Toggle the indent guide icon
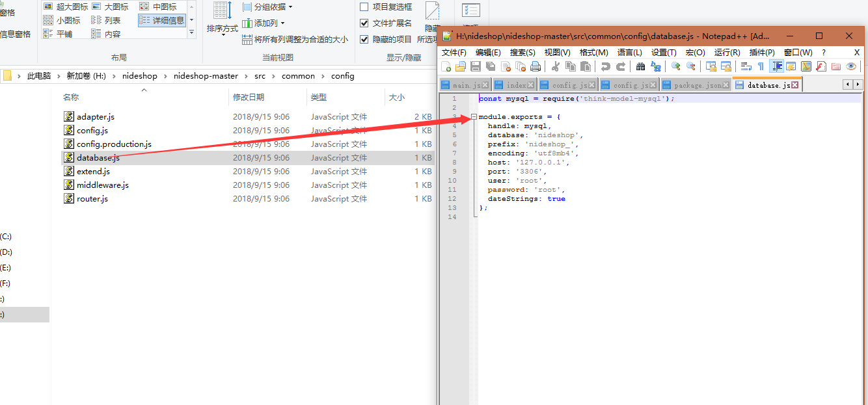Image resolution: width=868 pixels, height=405 pixels. click(776, 66)
